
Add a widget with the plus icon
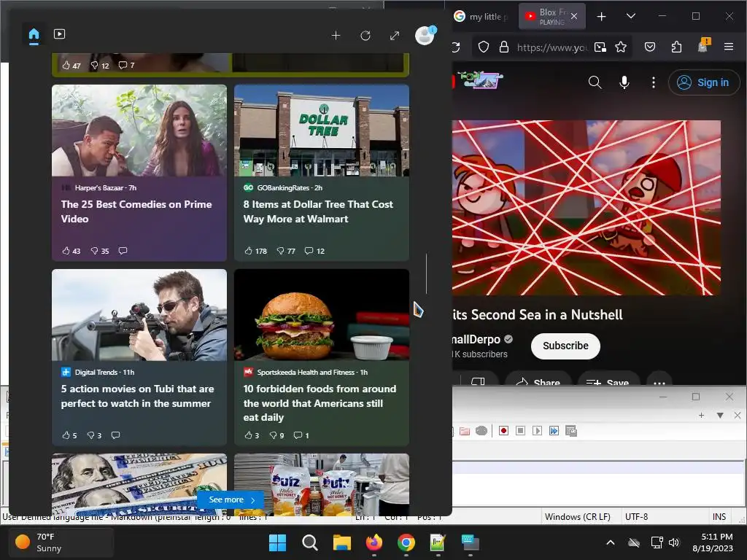click(336, 36)
